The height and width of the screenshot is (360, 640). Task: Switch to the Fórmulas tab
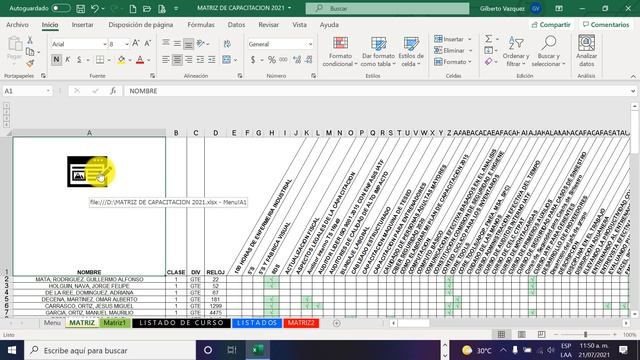click(201, 25)
